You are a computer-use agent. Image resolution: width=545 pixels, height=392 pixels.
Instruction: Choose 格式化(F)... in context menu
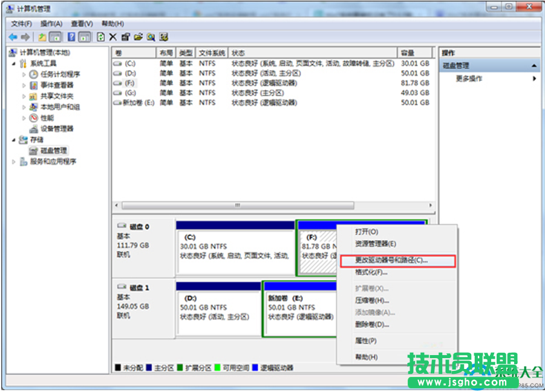pyautogui.click(x=371, y=272)
